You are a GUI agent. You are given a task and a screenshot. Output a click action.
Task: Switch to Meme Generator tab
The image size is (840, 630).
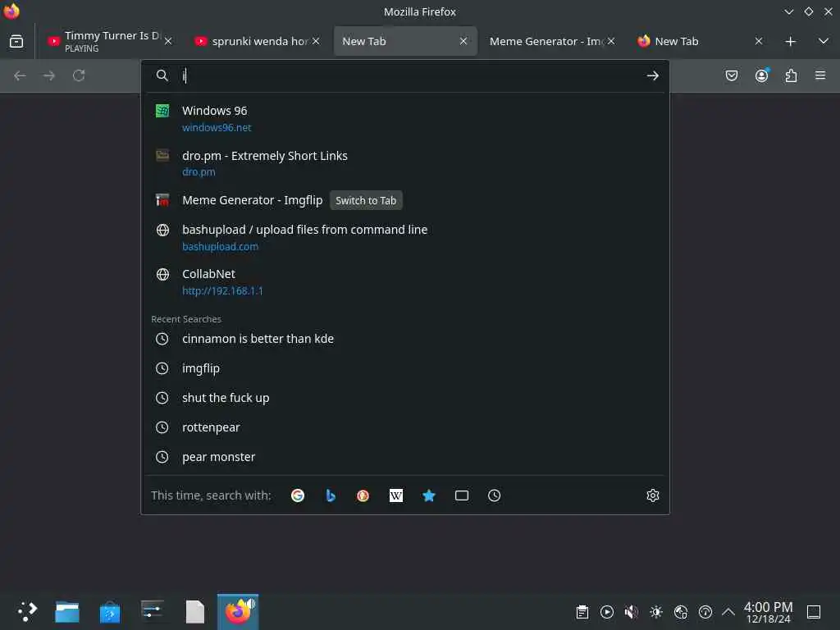click(546, 41)
